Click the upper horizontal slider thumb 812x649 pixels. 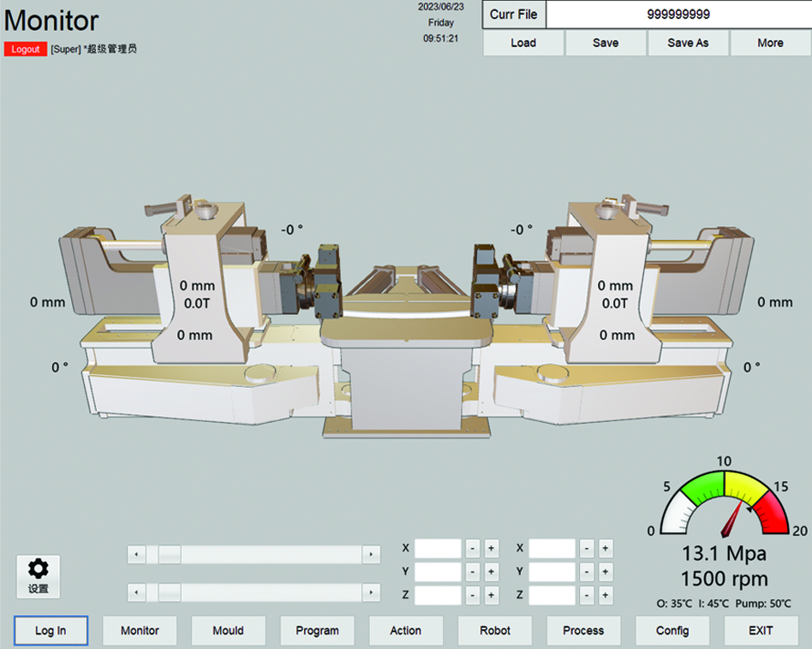click(x=170, y=554)
